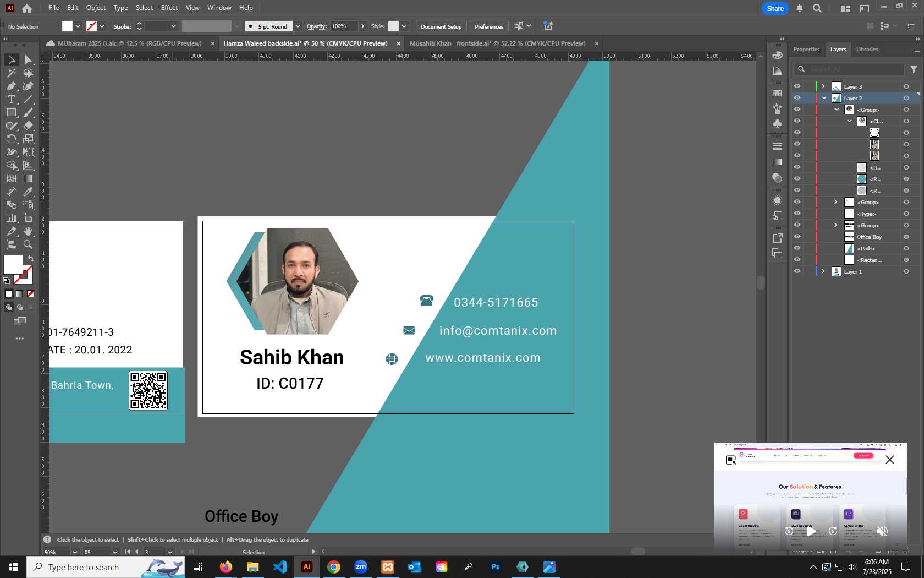Select the Curvature tool
This screenshot has height=578, width=924.
pyautogui.click(x=29, y=86)
